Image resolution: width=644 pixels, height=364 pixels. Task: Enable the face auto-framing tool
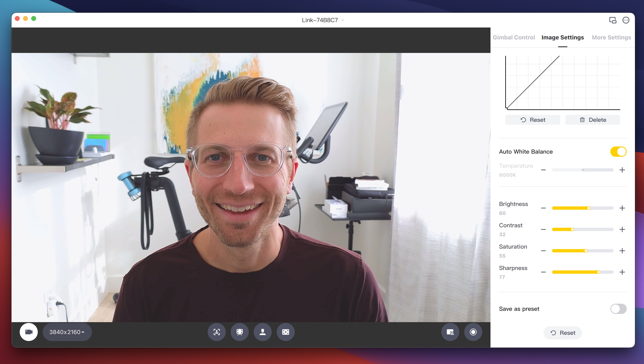coord(217,332)
